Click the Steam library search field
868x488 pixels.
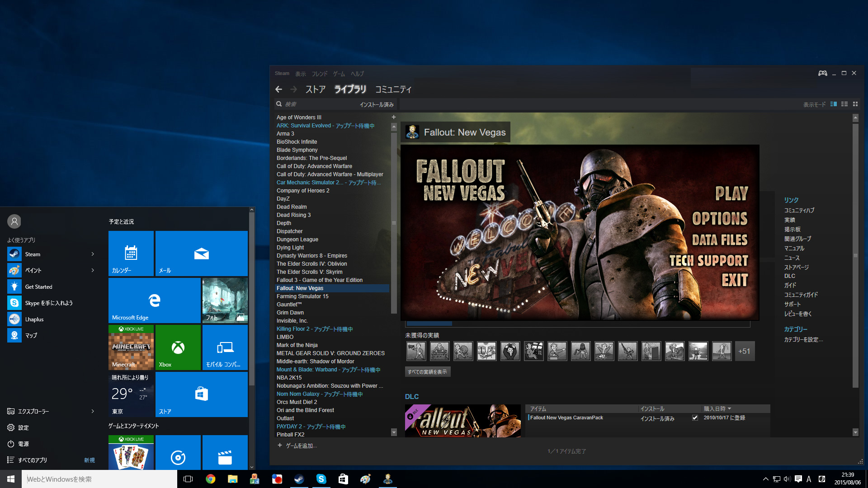coord(316,104)
